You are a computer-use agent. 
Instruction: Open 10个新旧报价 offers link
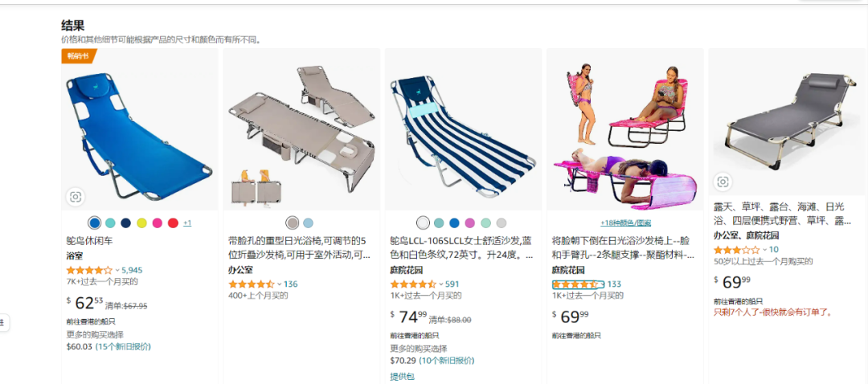pos(447,361)
